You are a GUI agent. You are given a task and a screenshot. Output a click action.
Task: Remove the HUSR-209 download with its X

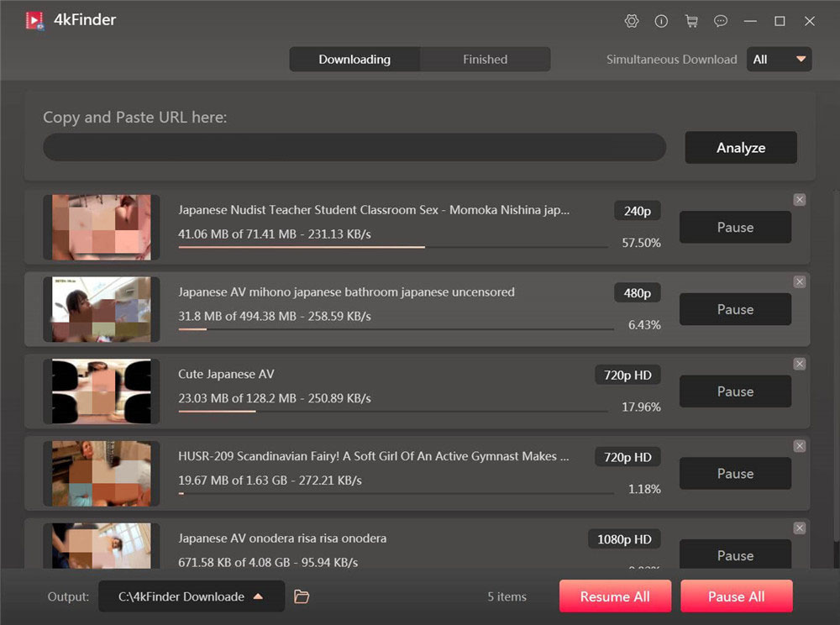tap(800, 446)
